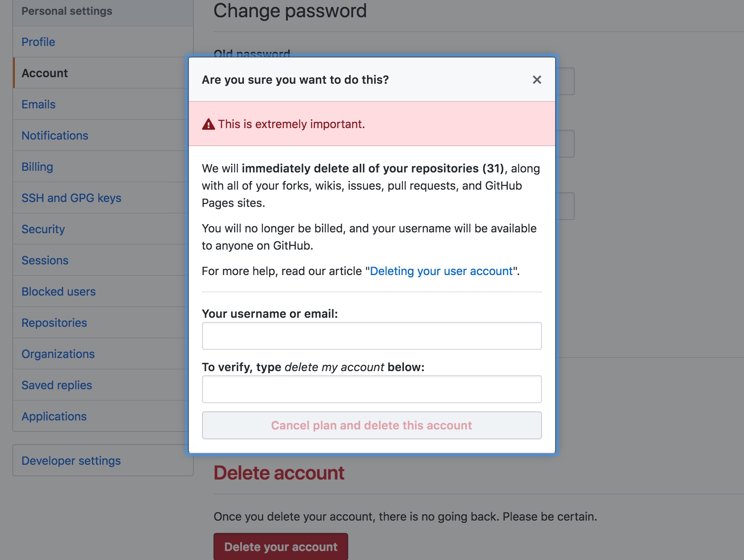Go to Security settings

tap(43, 229)
